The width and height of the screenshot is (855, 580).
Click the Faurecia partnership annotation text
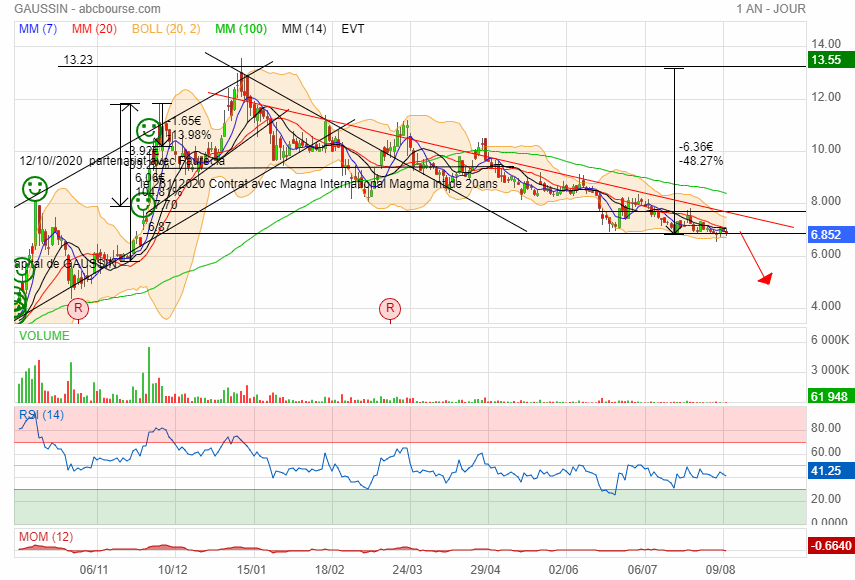(122, 161)
